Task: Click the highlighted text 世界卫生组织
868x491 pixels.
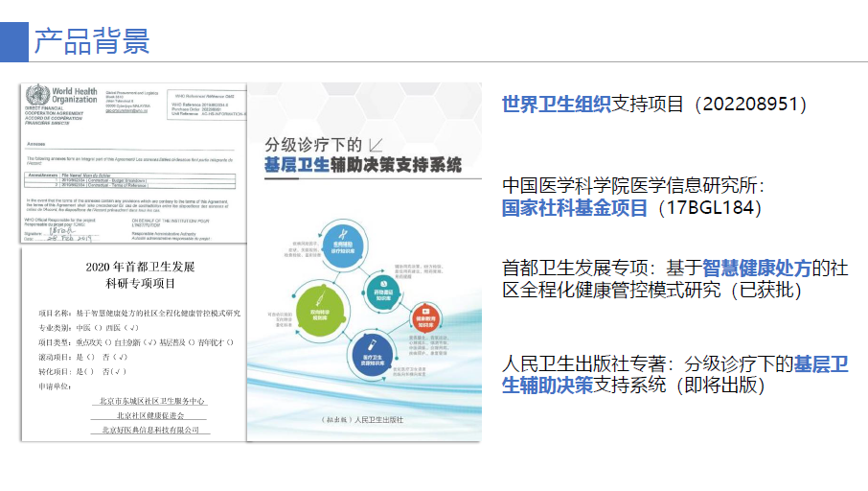Action: click(x=556, y=105)
